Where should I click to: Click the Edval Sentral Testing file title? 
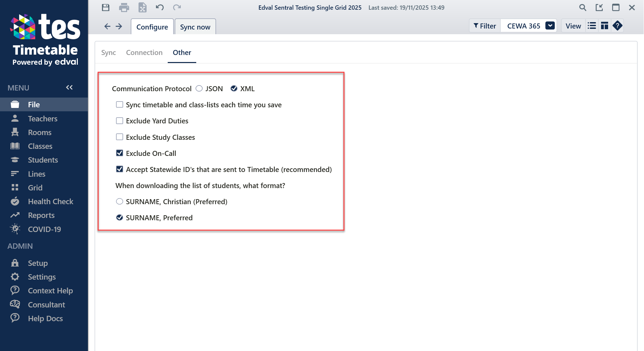coord(310,7)
